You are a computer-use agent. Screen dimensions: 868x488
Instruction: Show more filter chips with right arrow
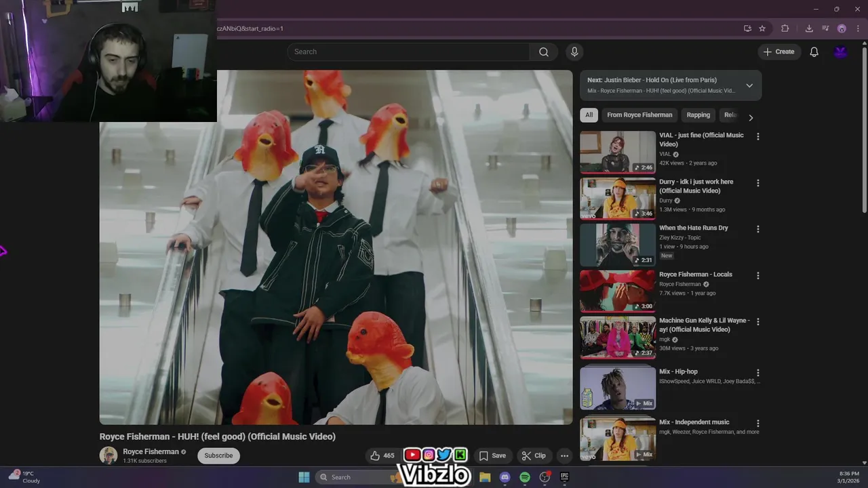point(751,117)
